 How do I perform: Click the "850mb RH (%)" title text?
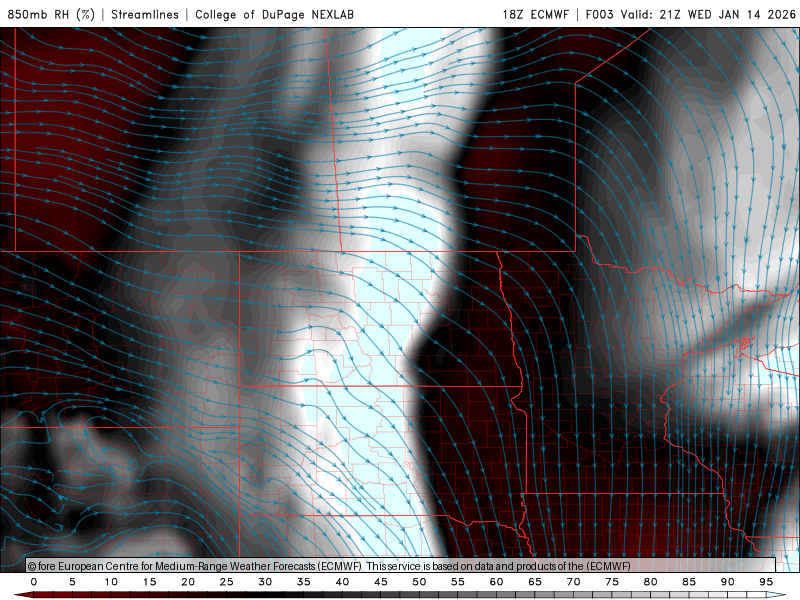(x=51, y=14)
